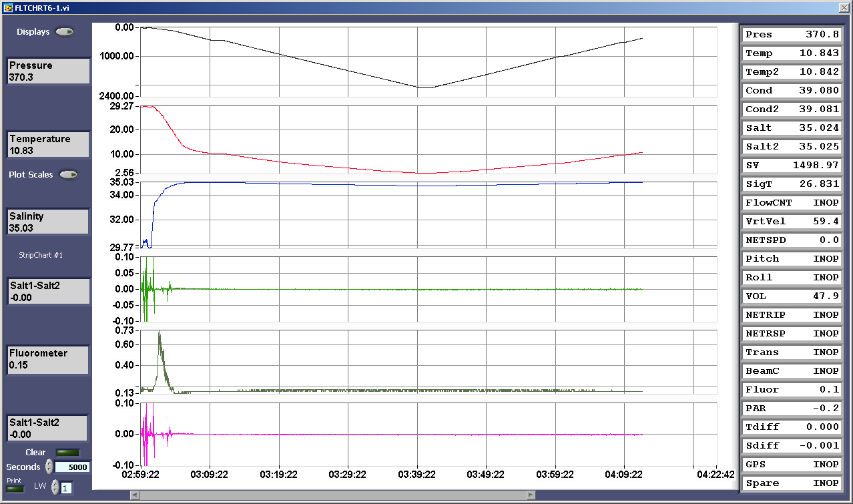The image size is (853, 504).
Task: Click the 04:22:42 time axis end
Action: coord(716,475)
